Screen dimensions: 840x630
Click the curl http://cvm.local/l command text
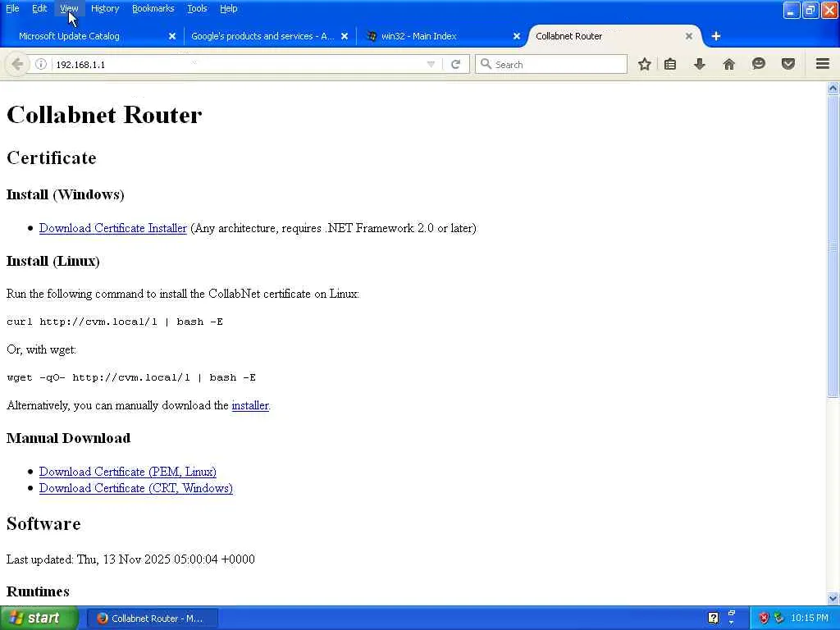click(x=115, y=322)
